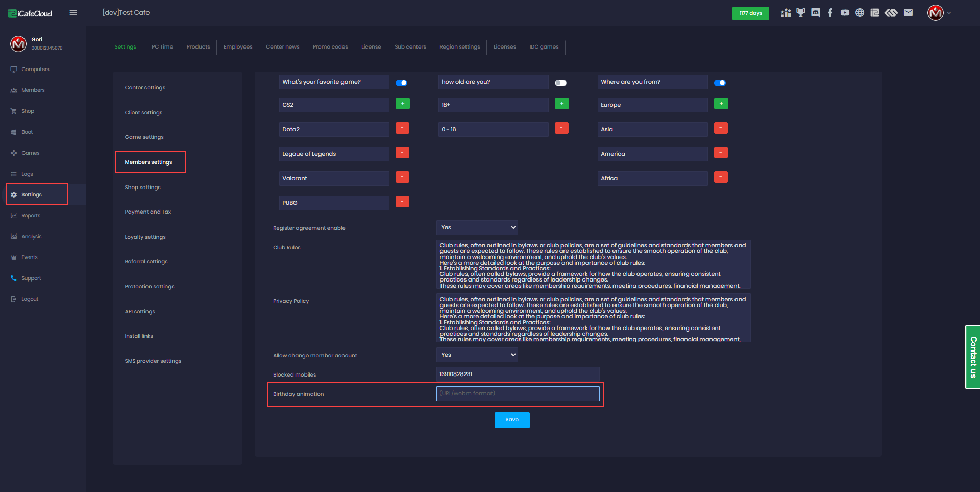Open Register agreement enable dropdown
Image resolution: width=980 pixels, height=492 pixels.
point(477,227)
